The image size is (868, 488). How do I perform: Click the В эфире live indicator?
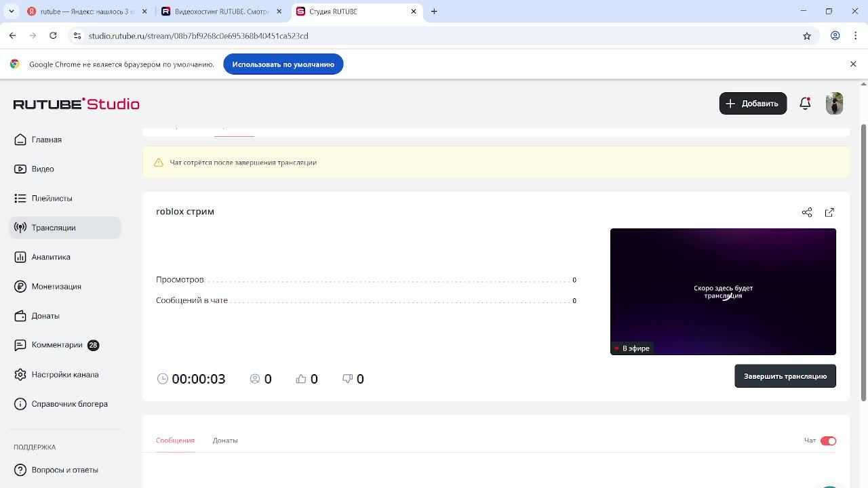tap(631, 348)
